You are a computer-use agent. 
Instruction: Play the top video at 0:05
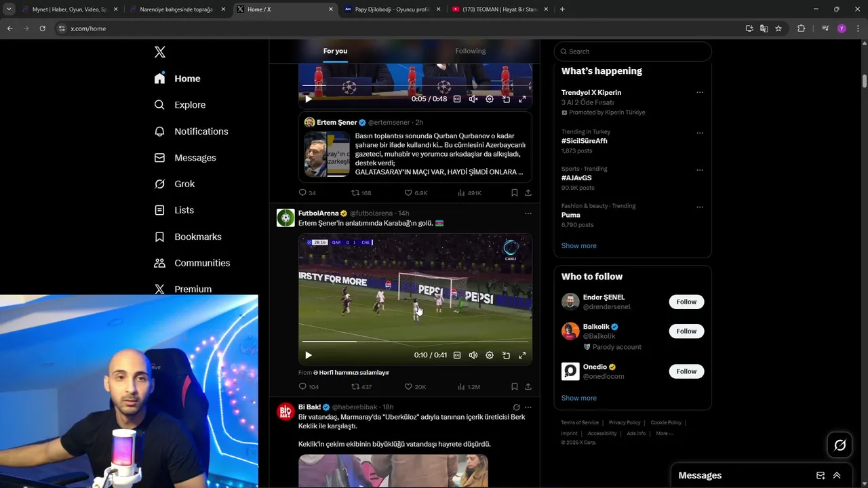309,99
